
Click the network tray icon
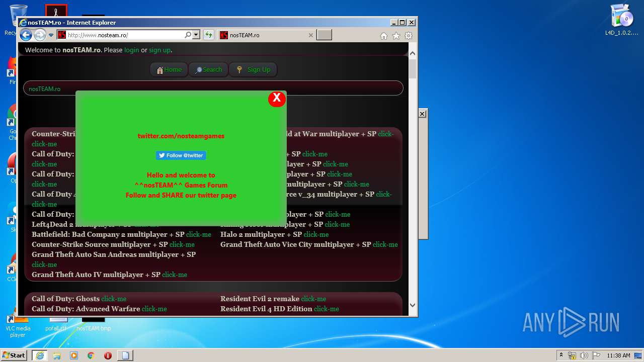point(572,355)
